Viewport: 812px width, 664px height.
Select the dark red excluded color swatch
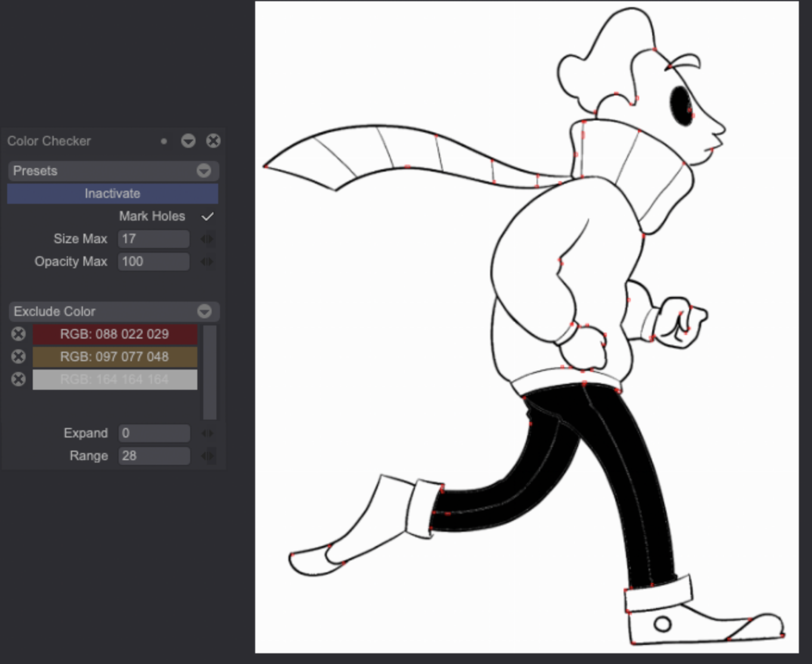[x=114, y=334]
